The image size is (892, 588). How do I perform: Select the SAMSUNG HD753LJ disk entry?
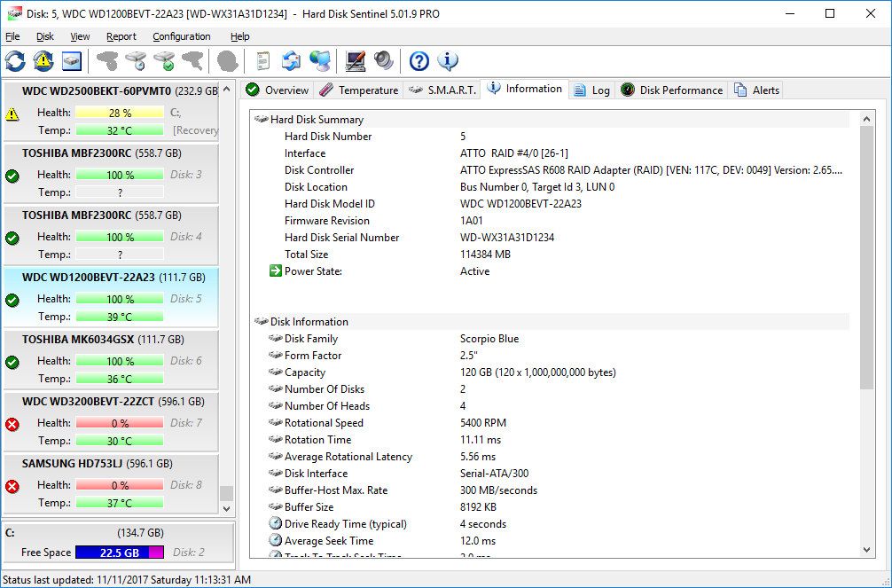111,483
